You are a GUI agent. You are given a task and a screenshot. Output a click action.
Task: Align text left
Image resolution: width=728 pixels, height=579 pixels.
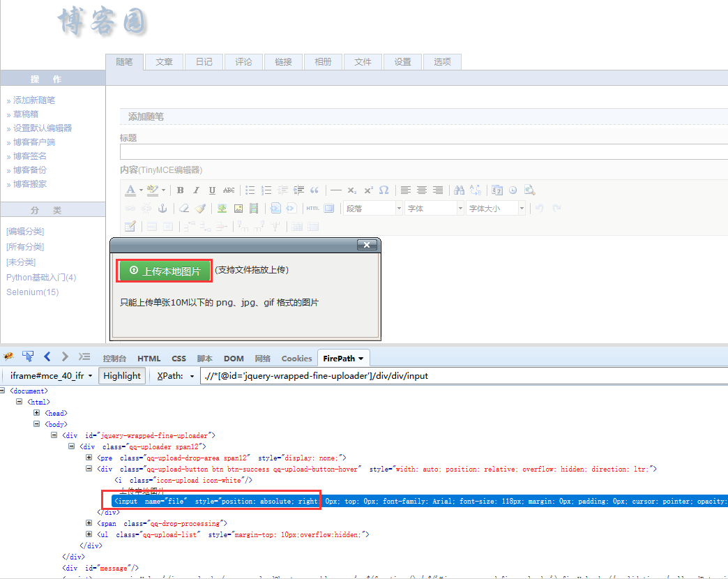(x=406, y=190)
